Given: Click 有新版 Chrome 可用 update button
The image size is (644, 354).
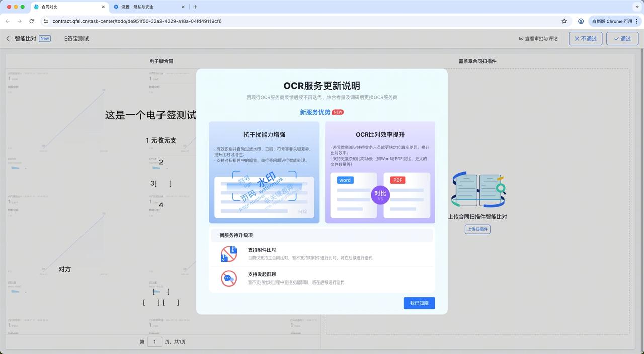Looking at the screenshot, I should pyautogui.click(x=613, y=21).
